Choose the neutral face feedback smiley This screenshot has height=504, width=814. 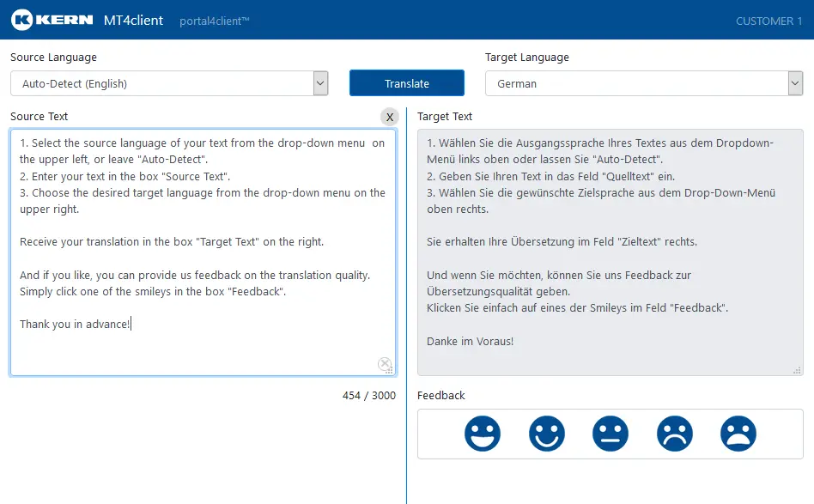coord(610,434)
